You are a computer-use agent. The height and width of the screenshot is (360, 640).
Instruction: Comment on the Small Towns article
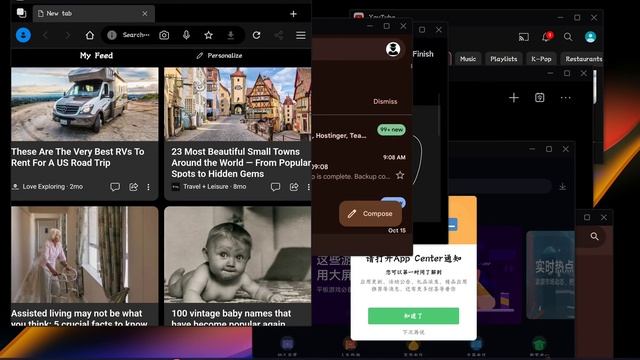click(276, 187)
